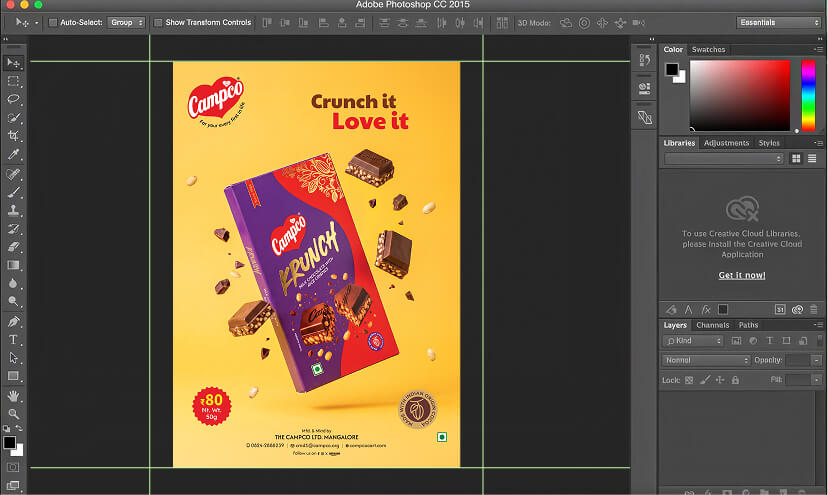Select the History Brush tool
The width and height of the screenshot is (828, 495).
13,229
